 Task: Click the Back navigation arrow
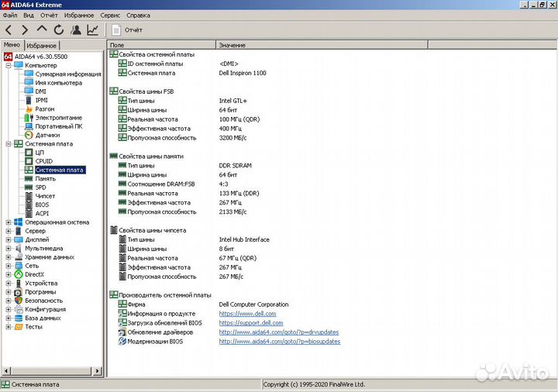(x=9, y=30)
